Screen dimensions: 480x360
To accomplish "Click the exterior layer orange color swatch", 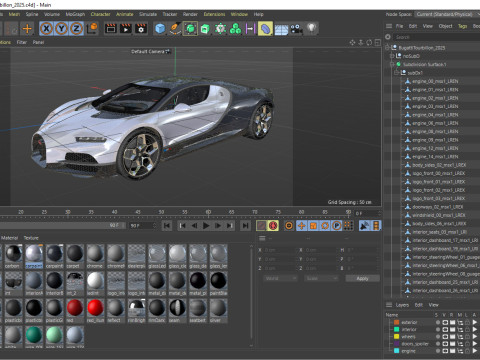I will tap(396, 322).
